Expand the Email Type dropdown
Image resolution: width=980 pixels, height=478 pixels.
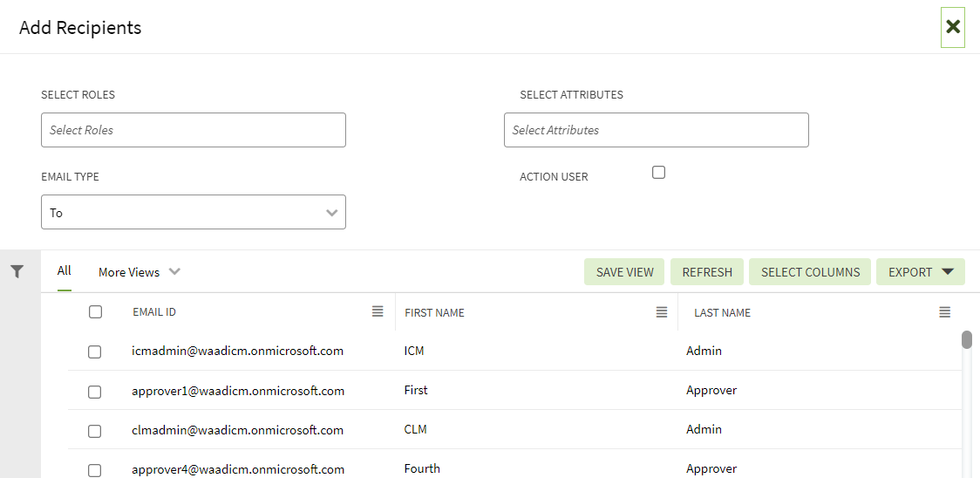point(193,212)
